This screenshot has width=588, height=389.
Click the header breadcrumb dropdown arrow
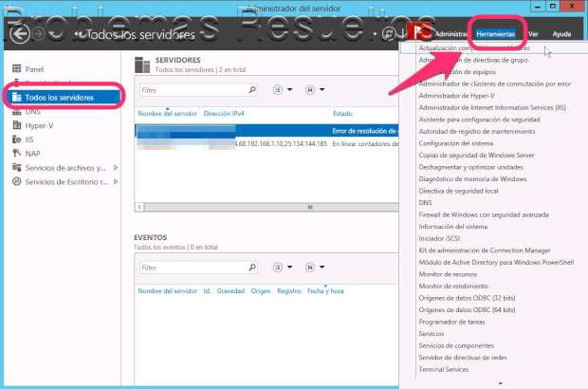click(375, 34)
